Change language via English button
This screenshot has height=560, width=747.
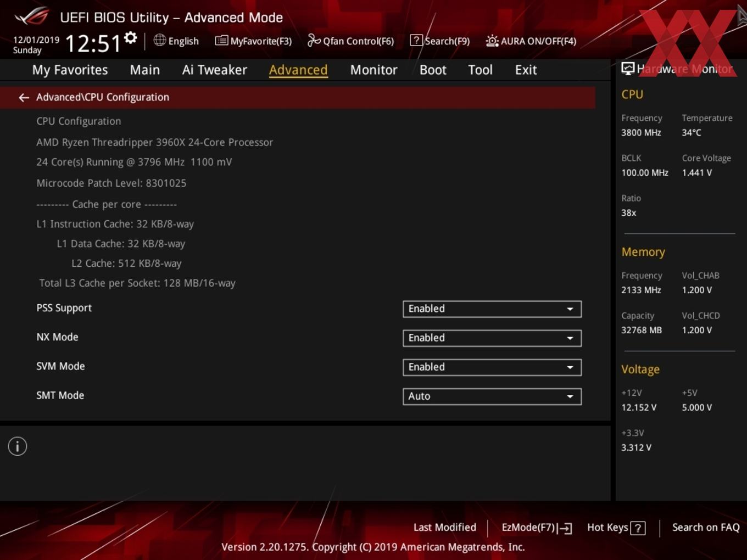point(176,41)
